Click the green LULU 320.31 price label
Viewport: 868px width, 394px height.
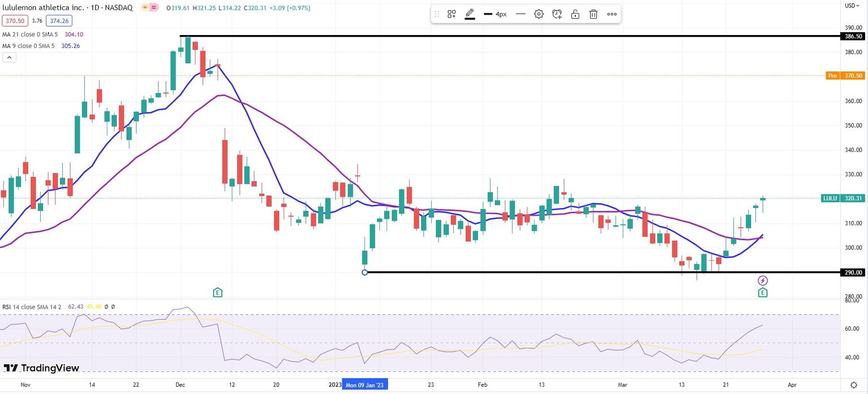[x=843, y=198]
